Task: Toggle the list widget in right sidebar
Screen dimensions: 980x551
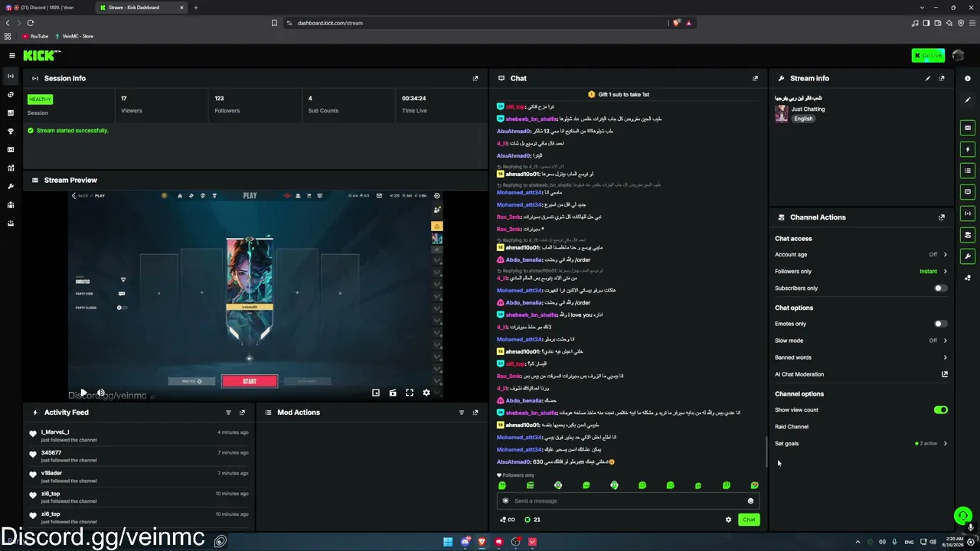Action: (968, 171)
